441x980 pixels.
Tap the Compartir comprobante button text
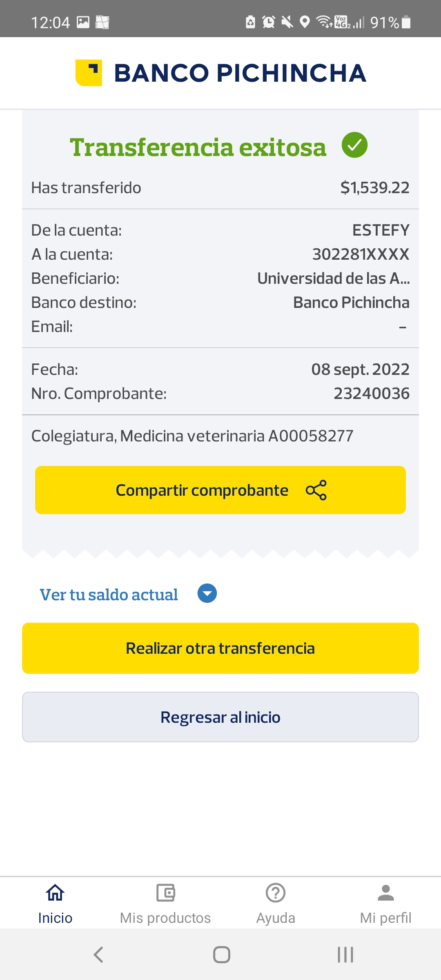tap(202, 490)
